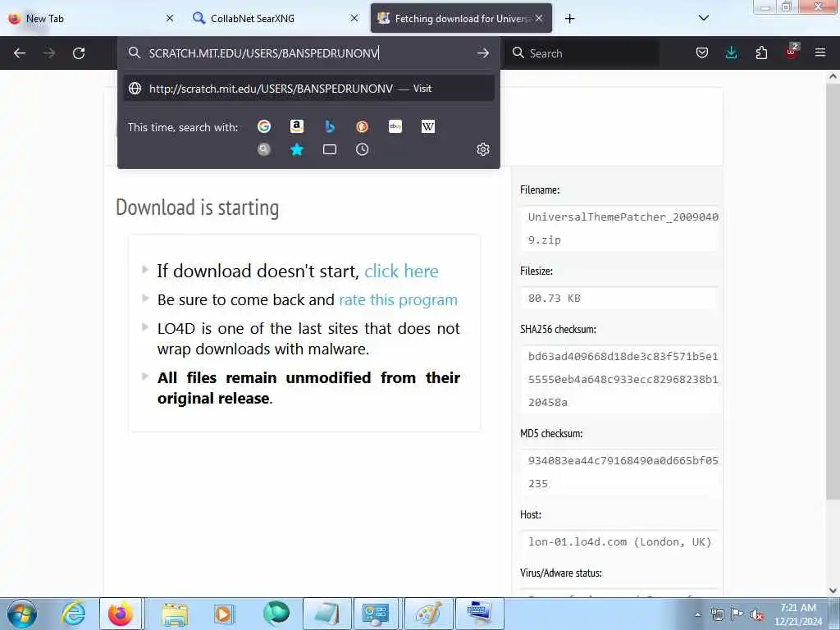The image size is (840, 630).
Task: Click the 80.73 KB filesize value
Action: tap(554, 299)
